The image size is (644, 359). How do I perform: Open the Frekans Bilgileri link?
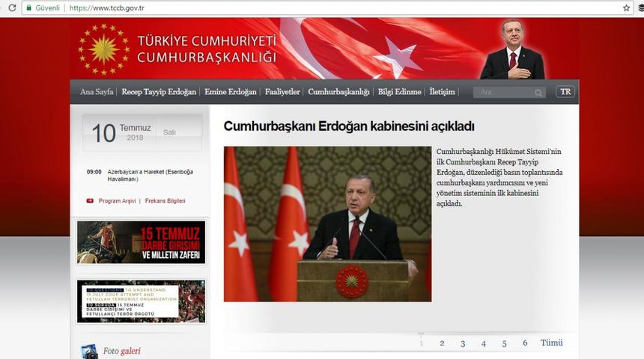(165, 200)
